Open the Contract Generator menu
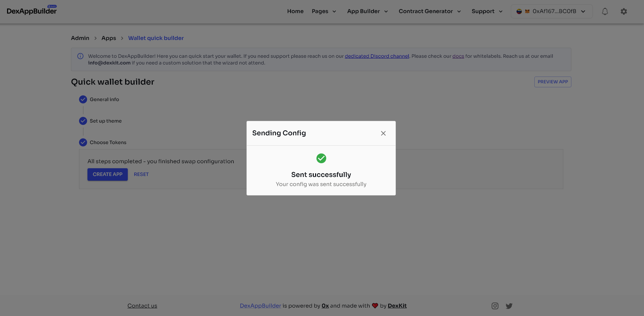The width and height of the screenshot is (644, 316). (429, 11)
